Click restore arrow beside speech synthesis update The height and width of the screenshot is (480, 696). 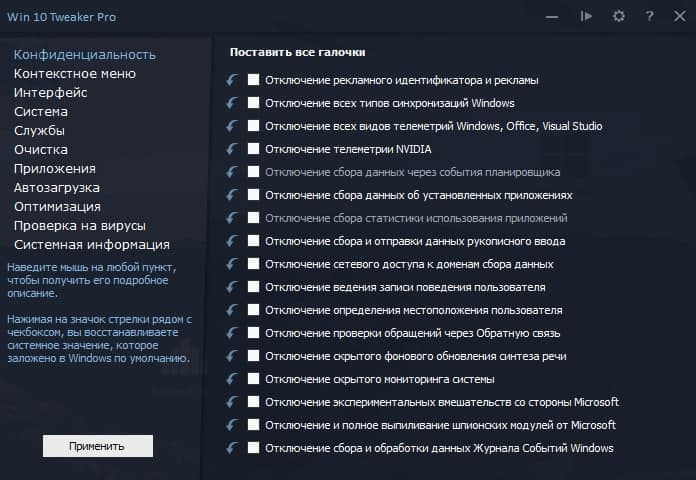pyautogui.click(x=232, y=356)
